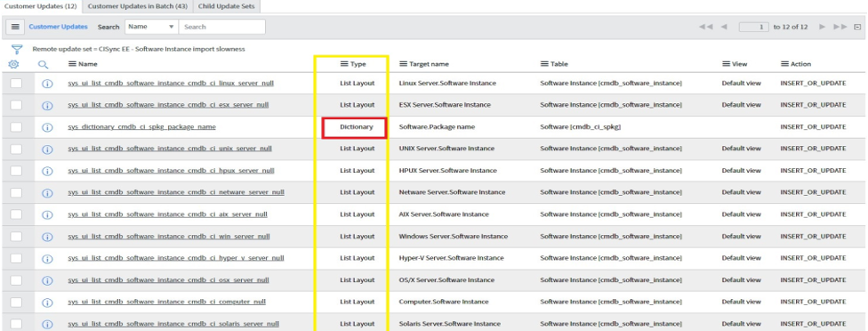Switch to the Customer Updates (12) tab
868x331 pixels.
click(41, 6)
